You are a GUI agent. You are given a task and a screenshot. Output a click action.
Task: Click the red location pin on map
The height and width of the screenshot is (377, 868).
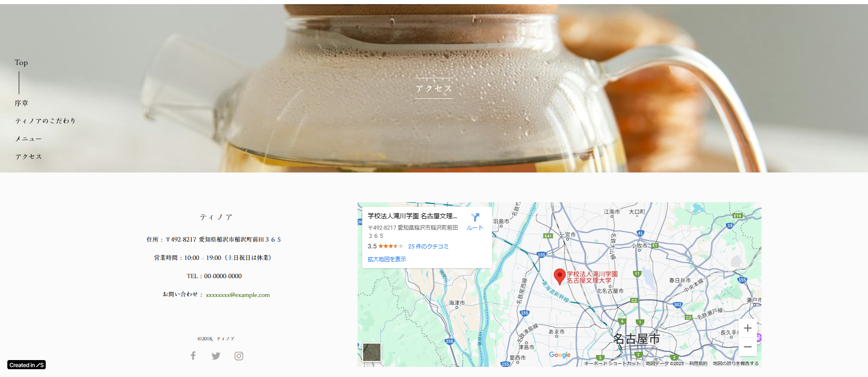tap(559, 276)
